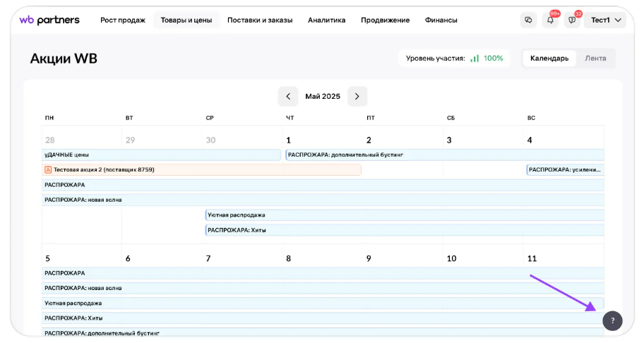Image resolution: width=644 pixels, height=343 pixels.
Task: Select day 9 in the calendar
Action: point(369,258)
